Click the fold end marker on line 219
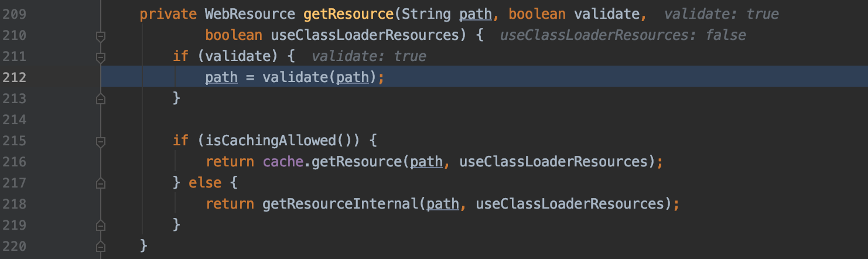 [x=101, y=225]
